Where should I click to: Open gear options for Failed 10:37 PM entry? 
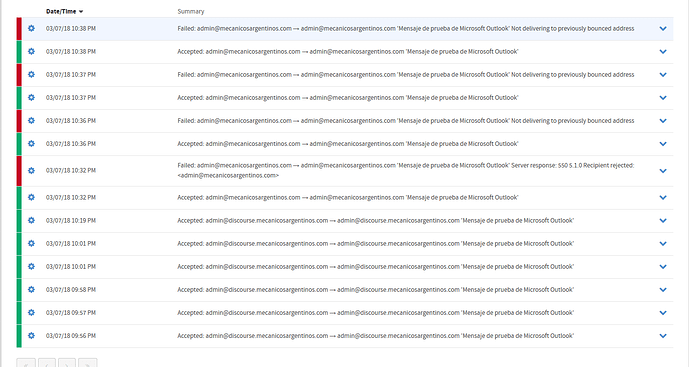pos(31,75)
